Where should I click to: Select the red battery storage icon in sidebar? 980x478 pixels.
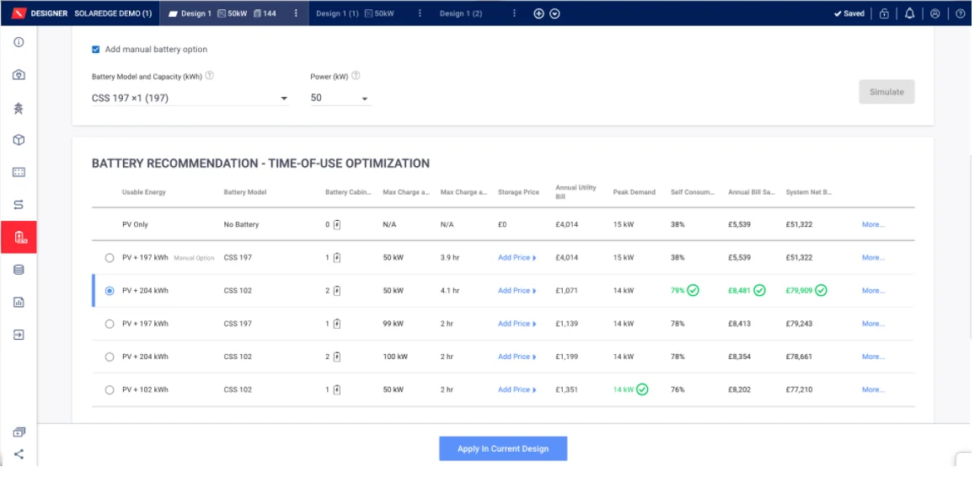pos(19,237)
